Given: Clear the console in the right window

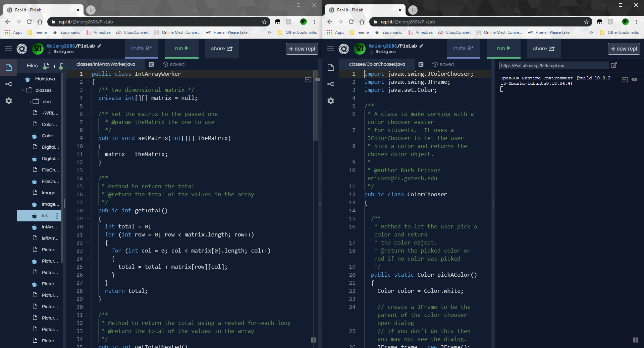Looking at the screenshot, I should 634,80.
